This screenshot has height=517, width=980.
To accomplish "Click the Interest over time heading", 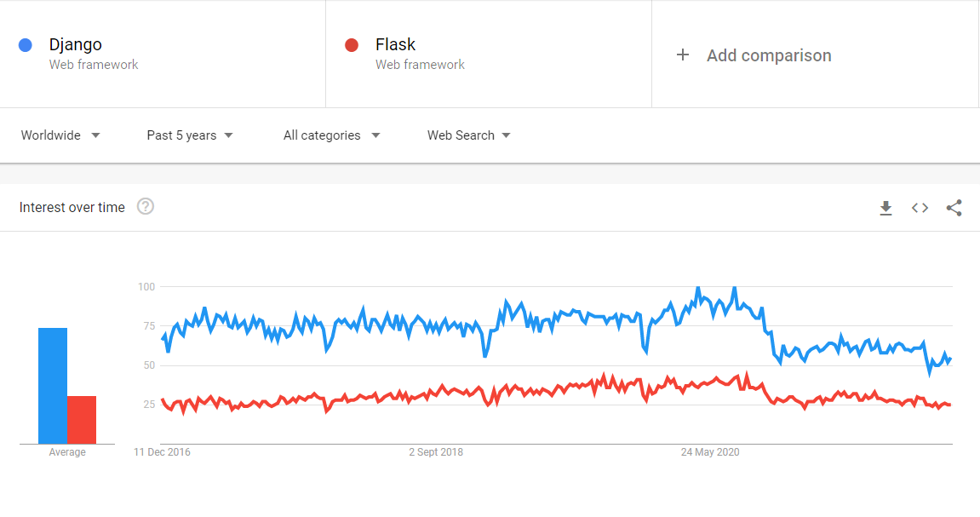I will point(72,208).
